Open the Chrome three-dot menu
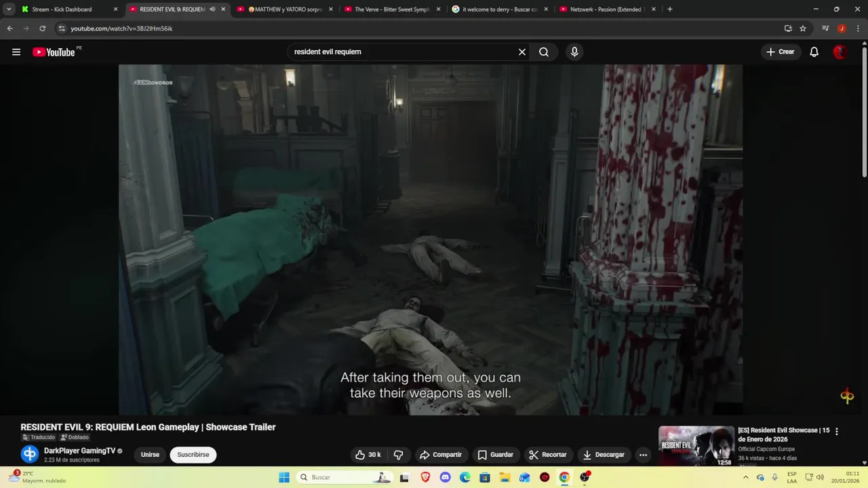Image resolution: width=868 pixels, height=488 pixels. point(858,28)
